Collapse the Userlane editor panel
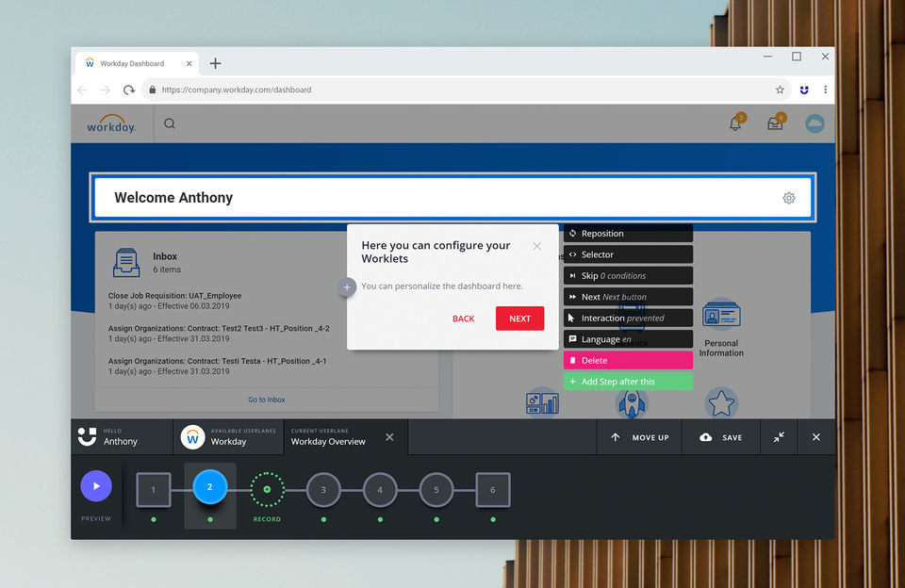This screenshot has height=588, width=905. point(779,437)
